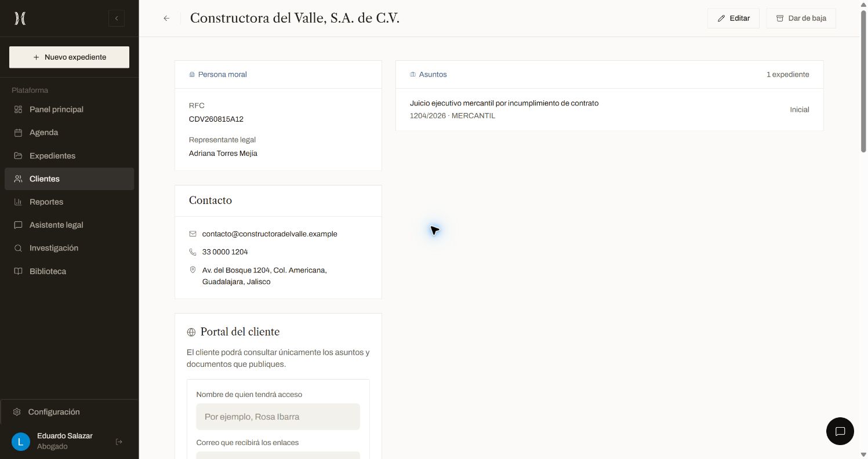
Task: Click the Nuevo expediente button
Action: [x=69, y=57]
